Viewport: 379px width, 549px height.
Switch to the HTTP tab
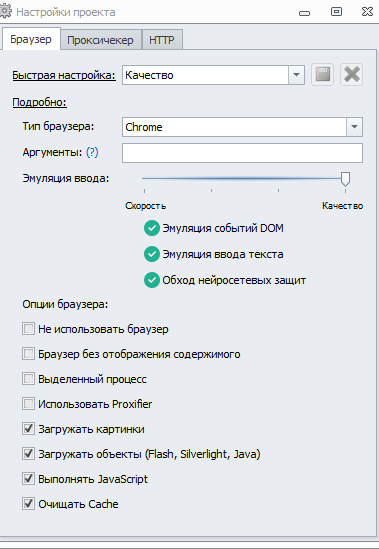[x=162, y=40]
